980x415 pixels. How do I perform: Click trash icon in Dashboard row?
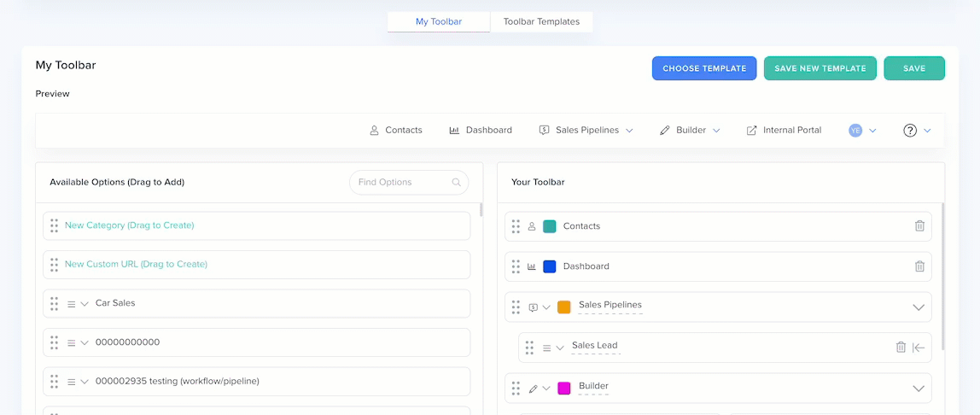[919, 266]
